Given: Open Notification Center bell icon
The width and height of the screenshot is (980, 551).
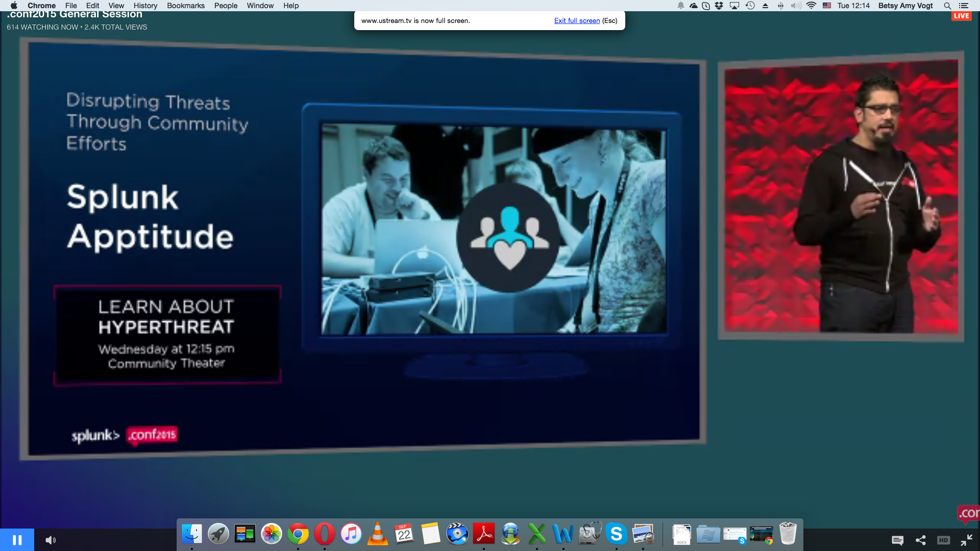Looking at the screenshot, I should 680,6.
